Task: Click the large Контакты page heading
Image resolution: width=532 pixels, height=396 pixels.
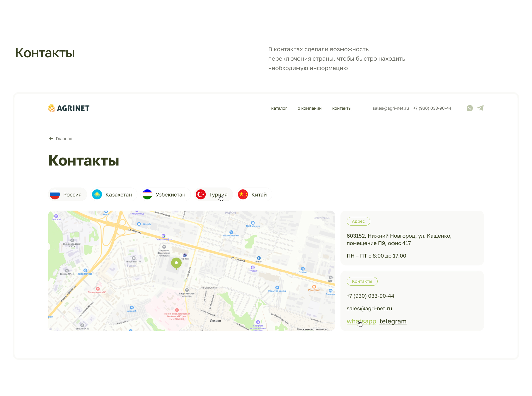Action: coord(84,160)
